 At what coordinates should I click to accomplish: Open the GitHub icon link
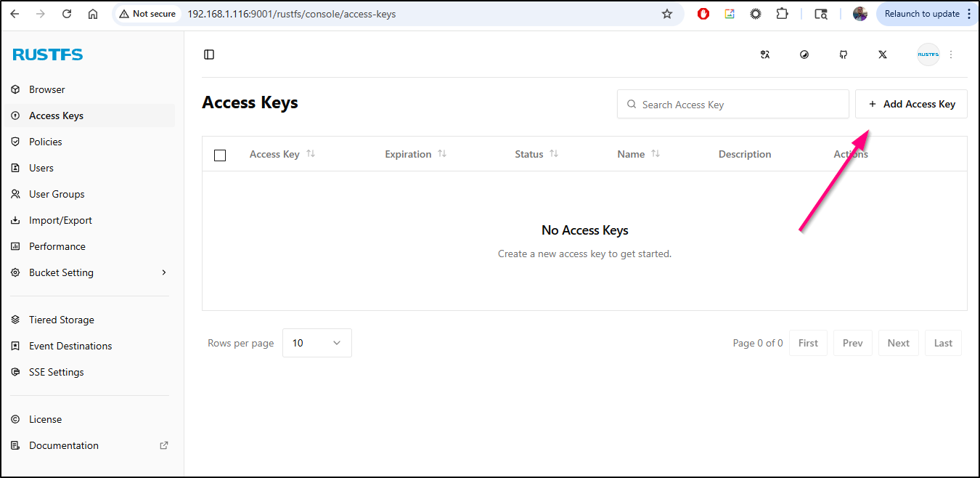(x=844, y=54)
